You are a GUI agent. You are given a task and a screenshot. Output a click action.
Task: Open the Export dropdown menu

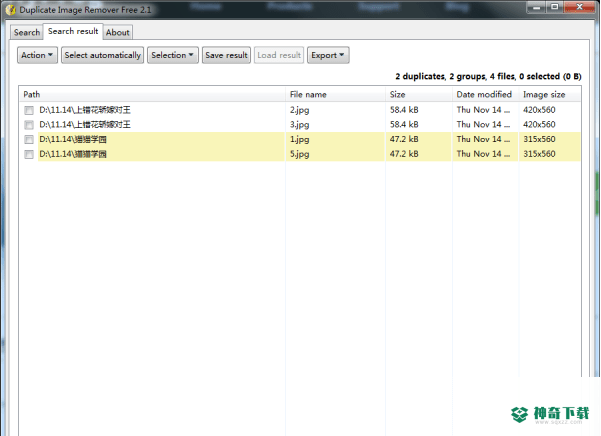click(328, 55)
